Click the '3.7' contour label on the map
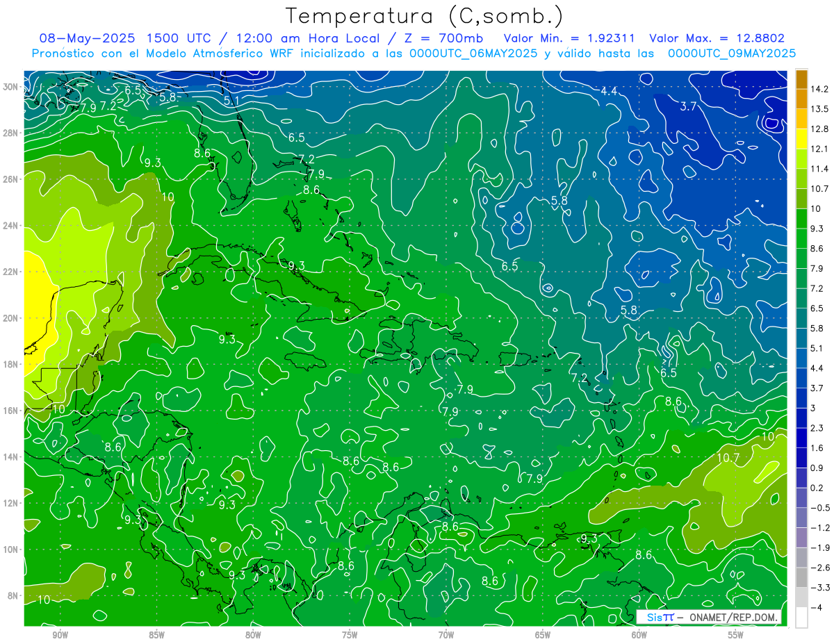Image resolution: width=834 pixels, height=644 pixels. 688,106
